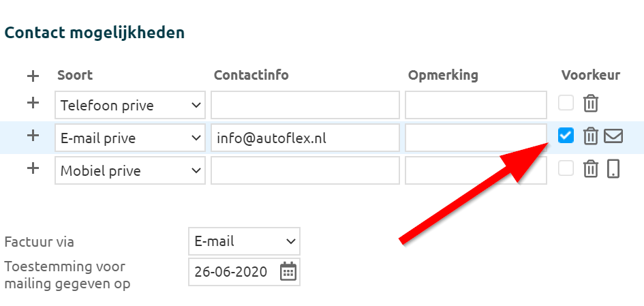Open calendar picker for mailing consent date

[288, 271]
